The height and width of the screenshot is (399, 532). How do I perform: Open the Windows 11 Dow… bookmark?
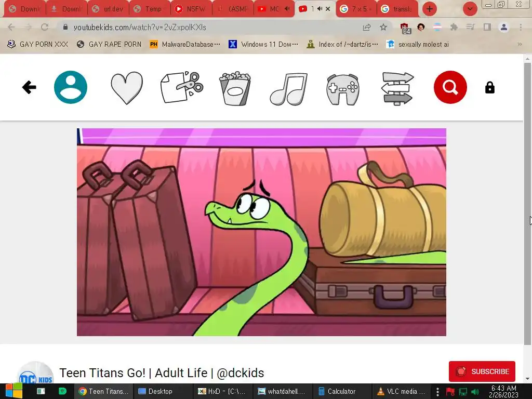[x=263, y=44]
